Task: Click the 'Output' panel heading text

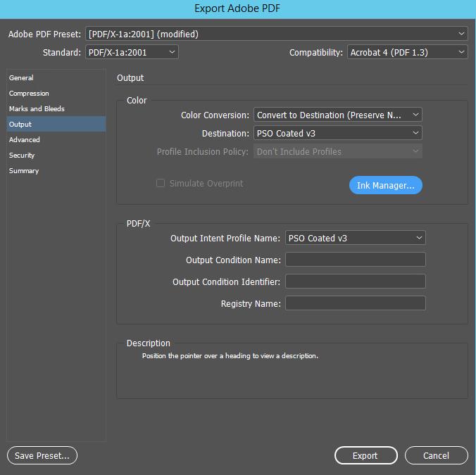Action: pos(130,77)
